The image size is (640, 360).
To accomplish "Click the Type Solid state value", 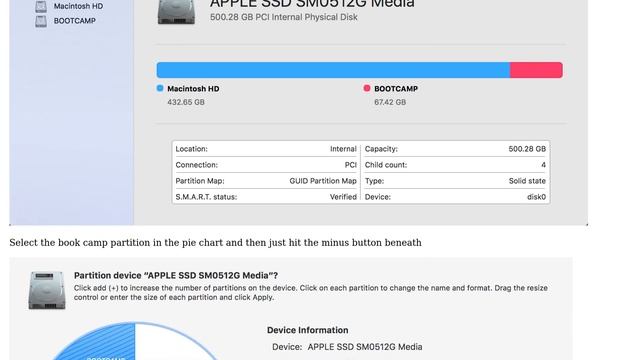I will coord(527,181).
